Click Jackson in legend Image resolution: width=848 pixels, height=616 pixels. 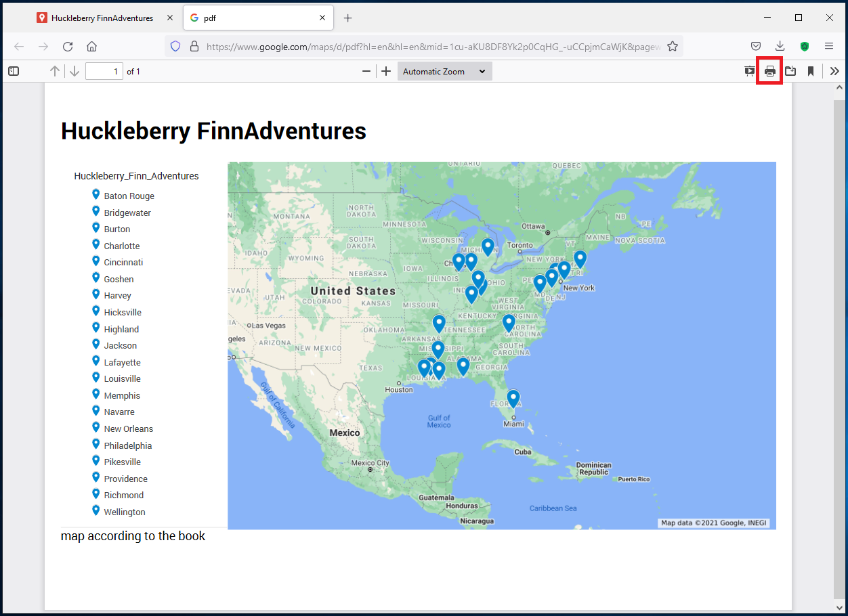pyautogui.click(x=121, y=346)
